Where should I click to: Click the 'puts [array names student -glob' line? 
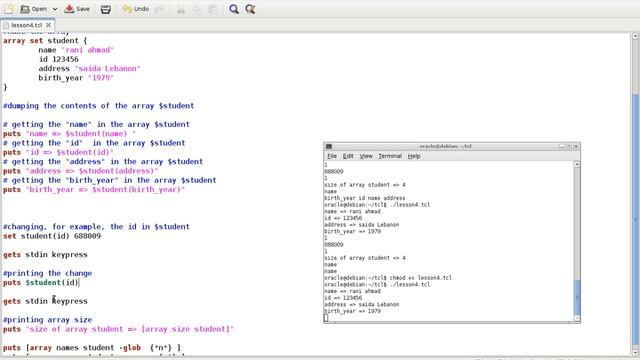pyautogui.click(x=92, y=348)
